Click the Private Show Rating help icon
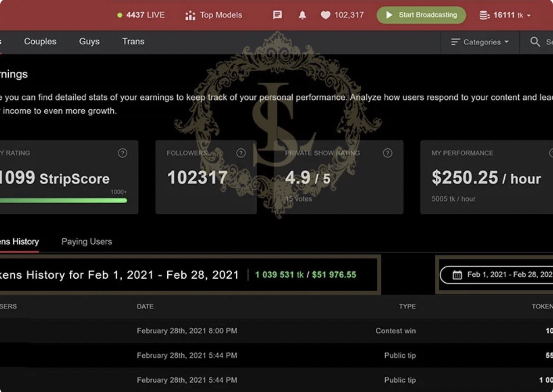This screenshot has width=553, height=392. click(x=387, y=153)
